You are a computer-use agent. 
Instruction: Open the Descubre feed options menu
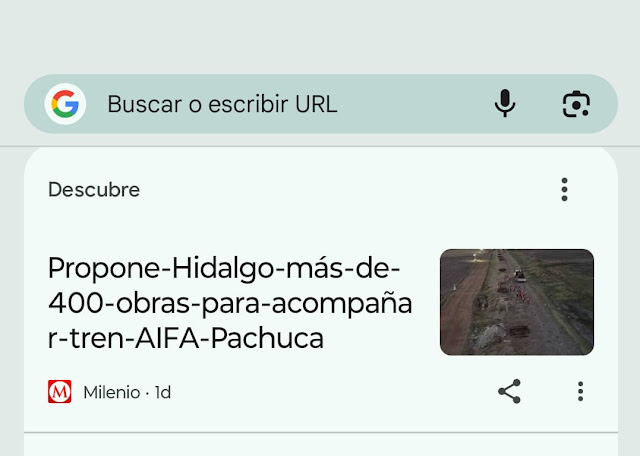[564, 189]
